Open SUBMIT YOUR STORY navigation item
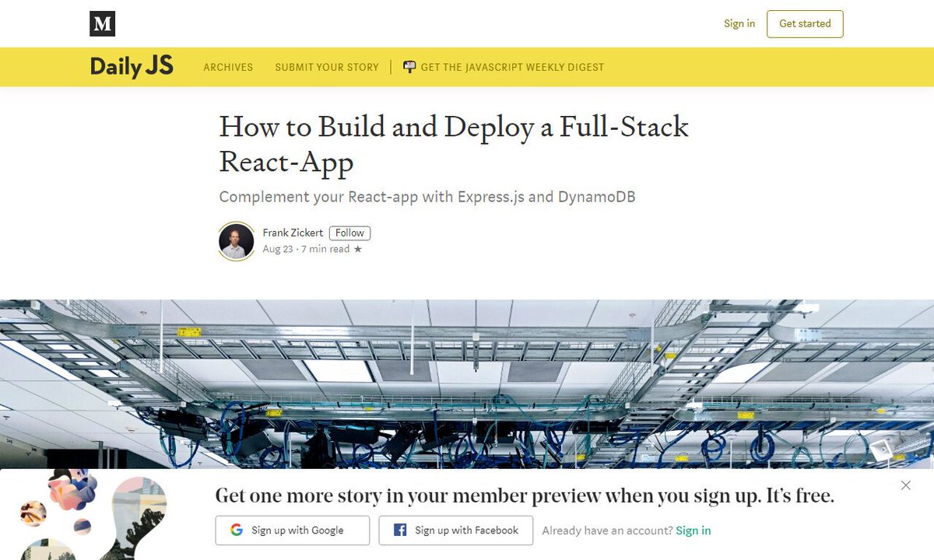 [x=327, y=68]
